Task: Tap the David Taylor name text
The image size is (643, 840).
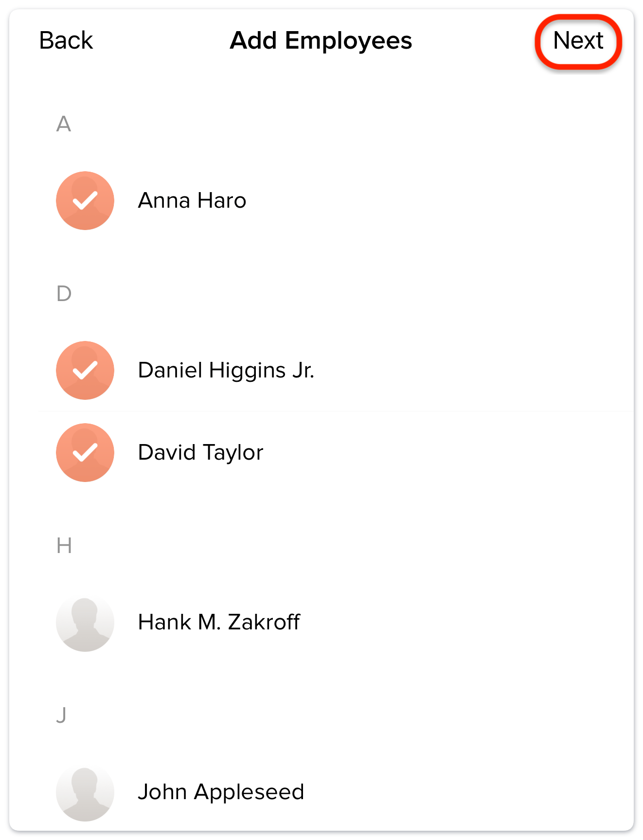Action: (x=200, y=452)
